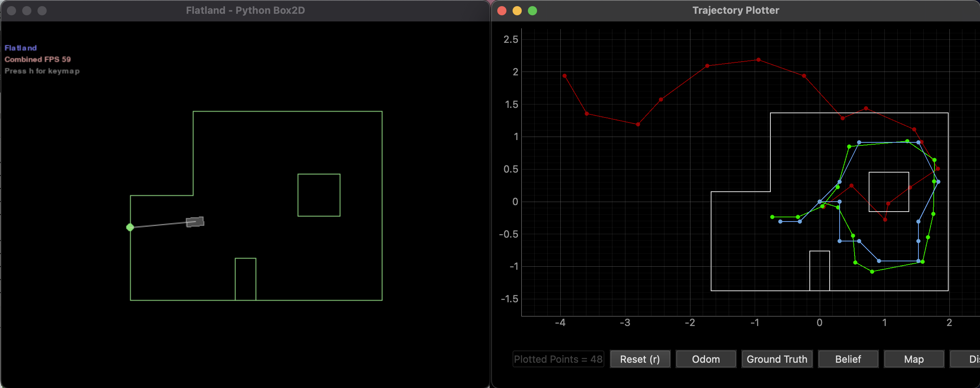Toggle the Ground Truth trajectory button
The image size is (980, 388).
777,359
